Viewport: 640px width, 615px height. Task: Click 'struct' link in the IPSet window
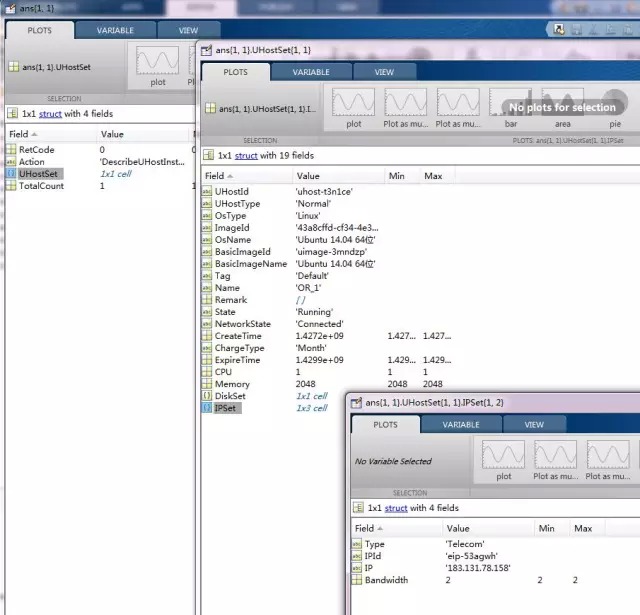click(x=397, y=508)
